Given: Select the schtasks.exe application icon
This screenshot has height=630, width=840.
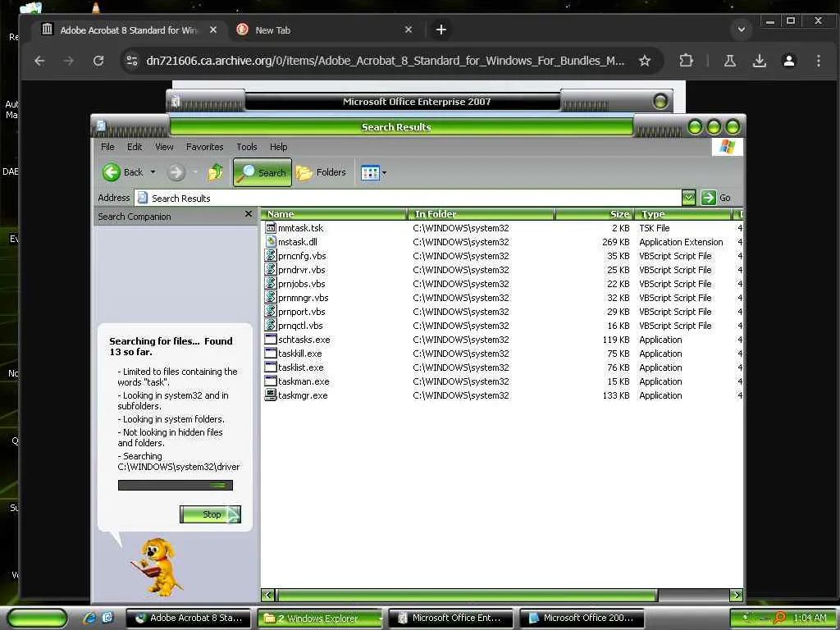Looking at the screenshot, I should [x=271, y=339].
